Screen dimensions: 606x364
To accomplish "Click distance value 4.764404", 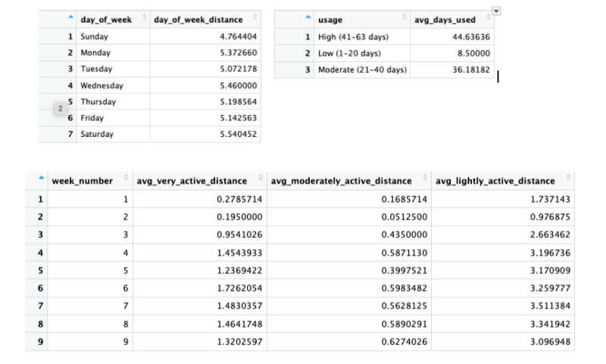I will [x=238, y=36].
